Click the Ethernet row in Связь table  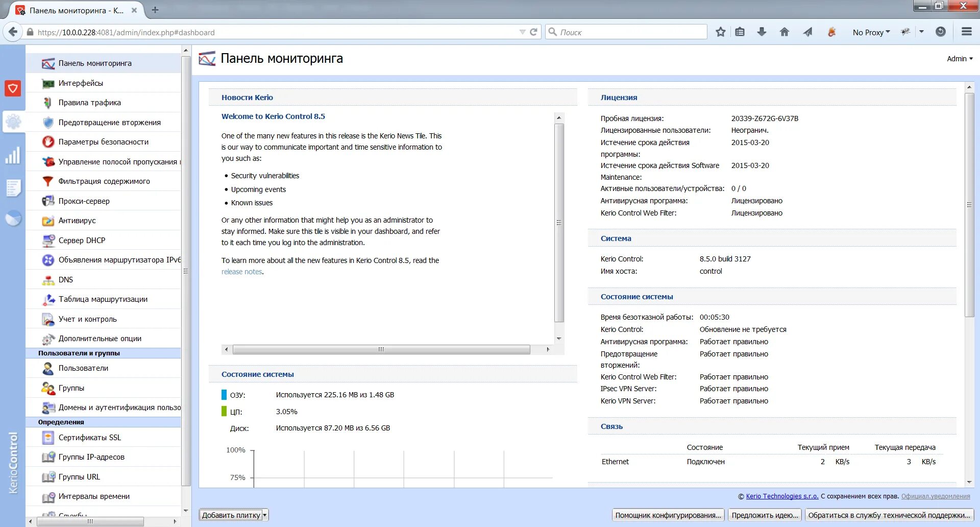coord(771,462)
